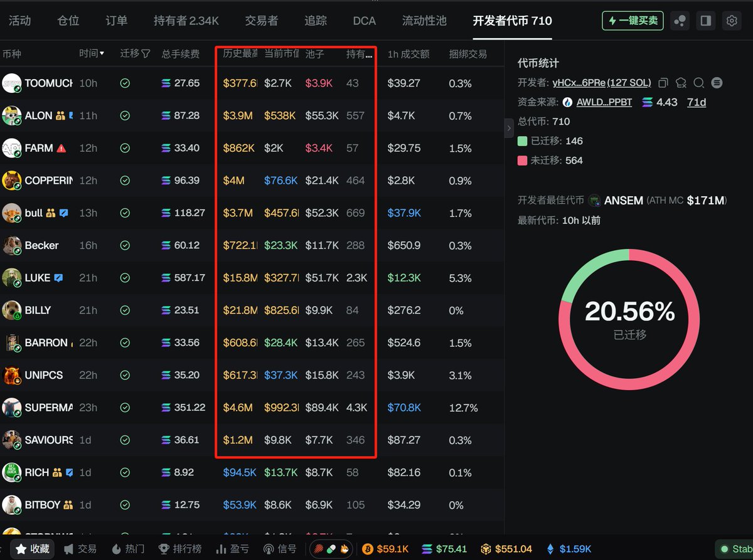Open 收藏 favorites in bottom bar
753x560 pixels.
point(33,549)
